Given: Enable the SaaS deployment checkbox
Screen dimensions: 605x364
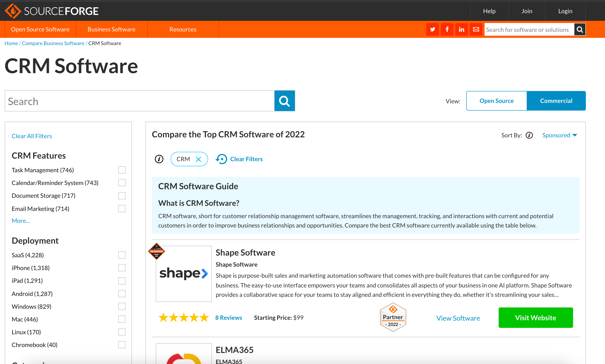Looking at the screenshot, I should click(x=122, y=255).
